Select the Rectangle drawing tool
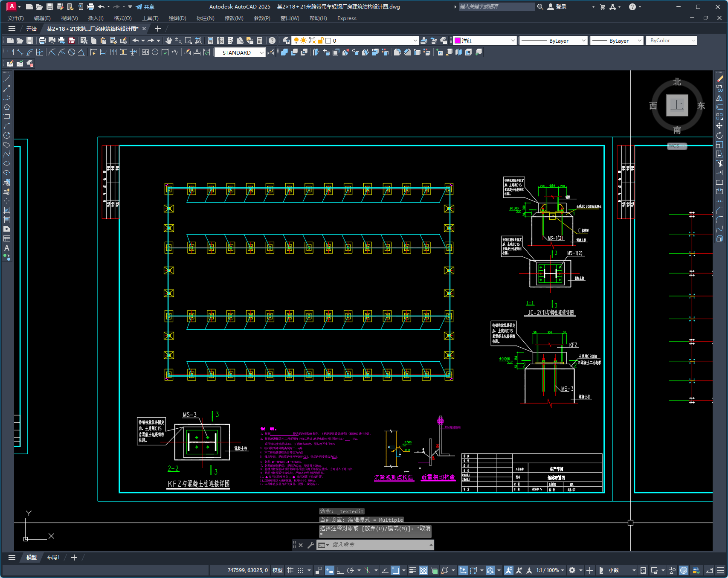This screenshot has width=728, height=578. tap(7, 116)
